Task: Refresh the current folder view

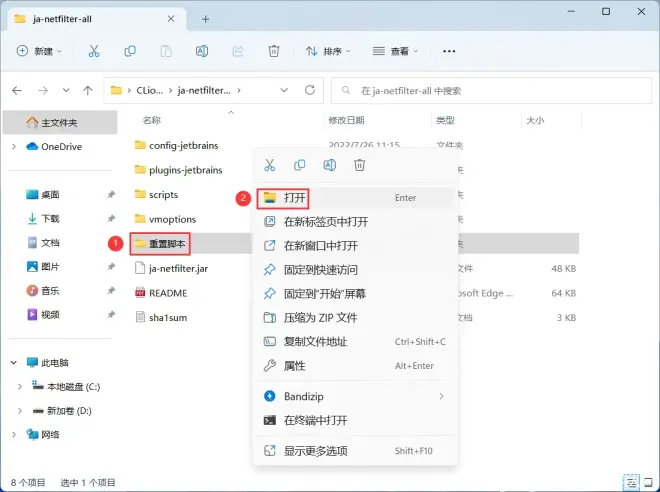Action: pyautogui.click(x=310, y=90)
